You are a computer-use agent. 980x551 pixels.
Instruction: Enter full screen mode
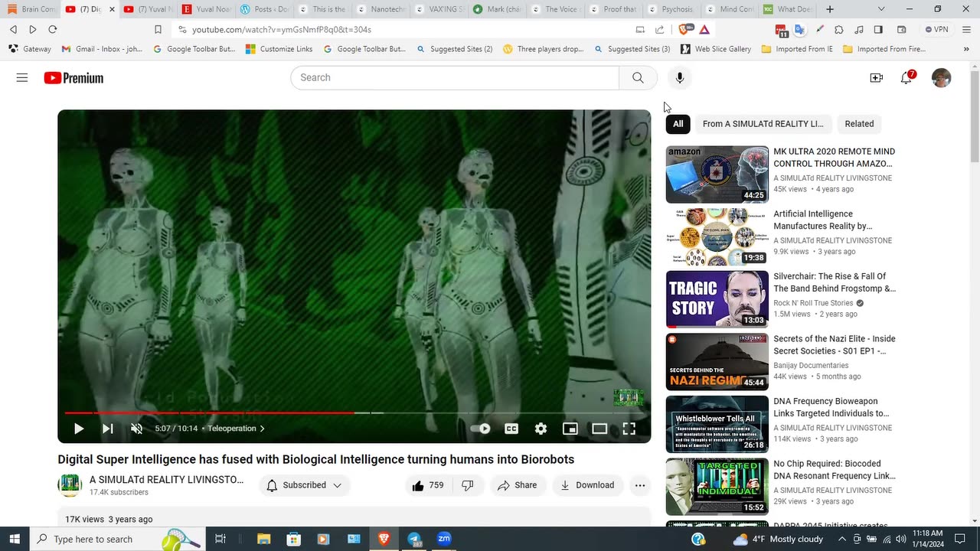point(629,429)
